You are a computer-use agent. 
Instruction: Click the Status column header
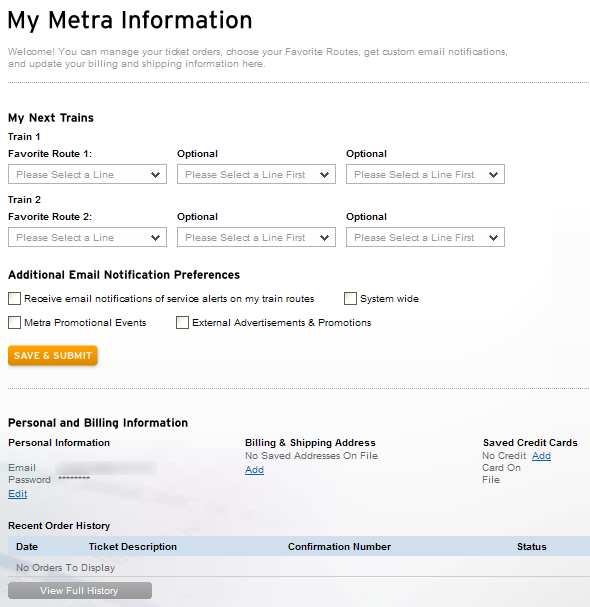pyautogui.click(x=532, y=547)
